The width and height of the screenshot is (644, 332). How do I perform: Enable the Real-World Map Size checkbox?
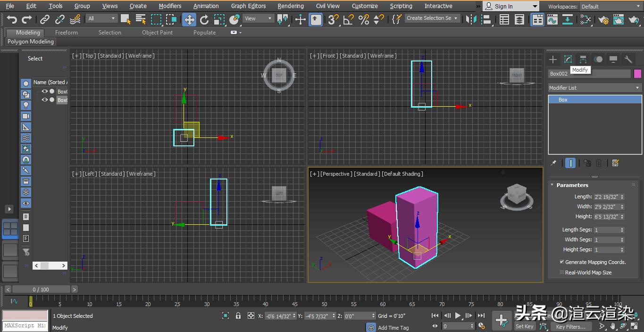click(x=562, y=272)
